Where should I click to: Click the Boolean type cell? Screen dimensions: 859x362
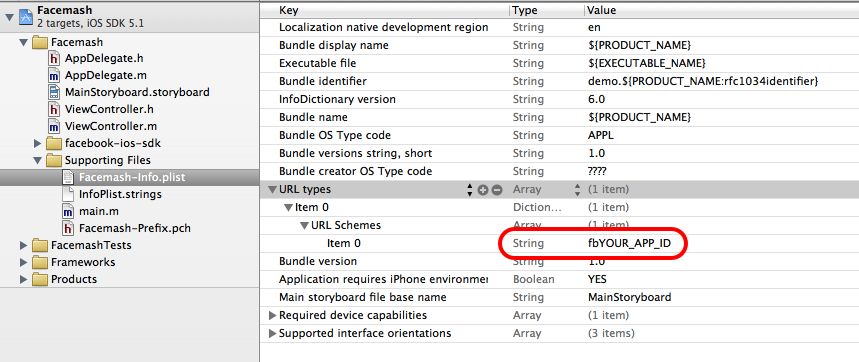pyautogui.click(x=534, y=279)
